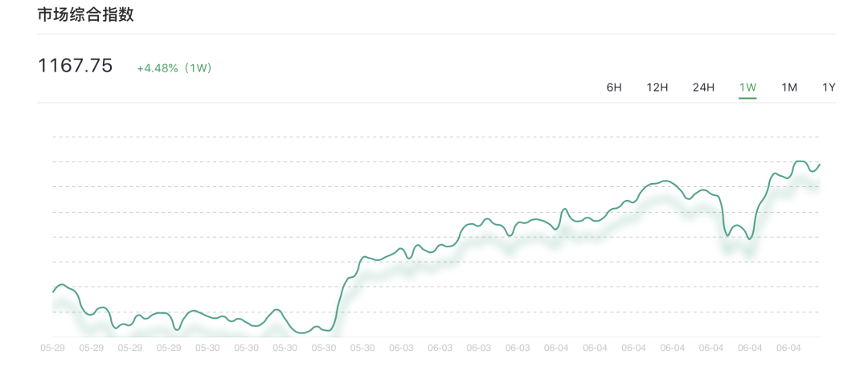Click the lowest trough before the 05-30 surge
868x371 pixels.
(x=302, y=332)
